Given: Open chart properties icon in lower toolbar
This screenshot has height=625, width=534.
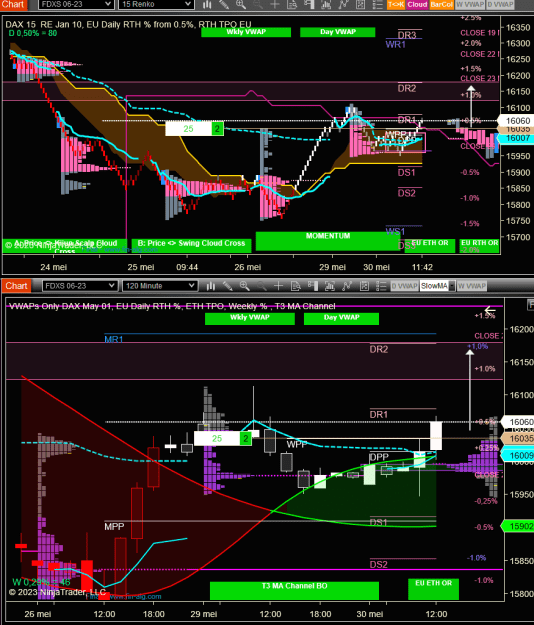Looking at the screenshot, I should (364, 286).
